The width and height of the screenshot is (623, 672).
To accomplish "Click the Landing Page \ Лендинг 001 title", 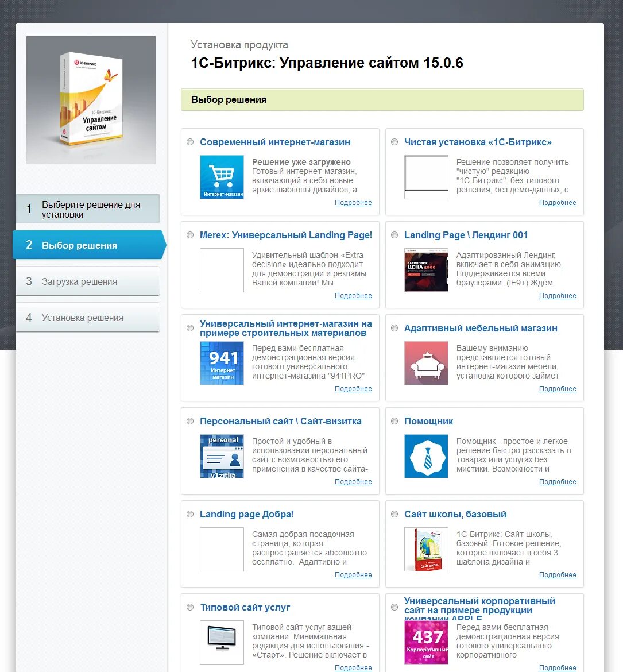I will click(x=466, y=235).
